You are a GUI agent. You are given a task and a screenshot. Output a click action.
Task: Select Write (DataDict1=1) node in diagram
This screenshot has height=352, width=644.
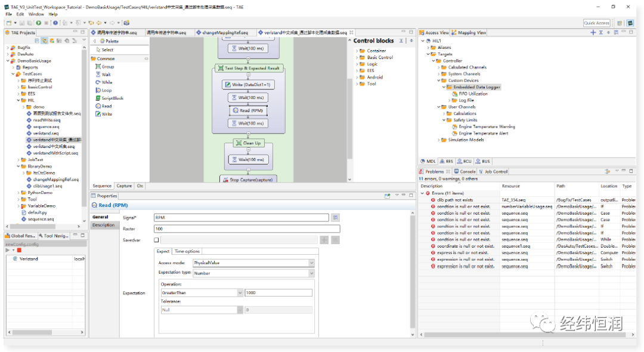pyautogui.click(x=248, y=85)
